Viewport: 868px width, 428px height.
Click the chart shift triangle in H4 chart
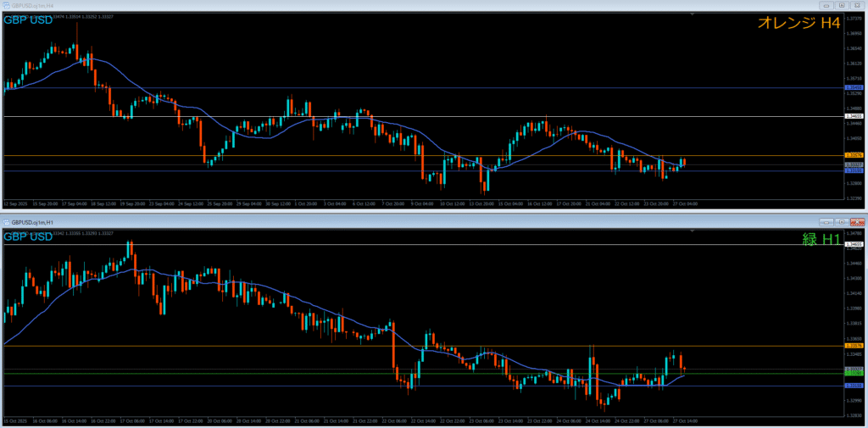[693, 14]
